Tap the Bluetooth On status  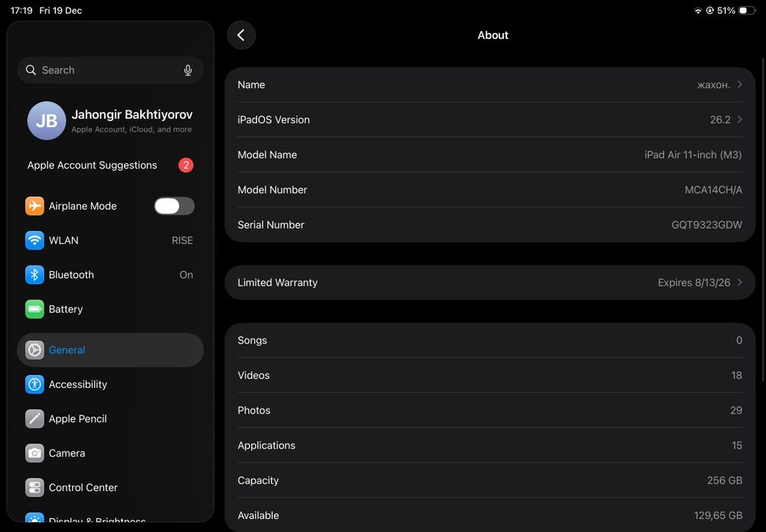(186, 275)
